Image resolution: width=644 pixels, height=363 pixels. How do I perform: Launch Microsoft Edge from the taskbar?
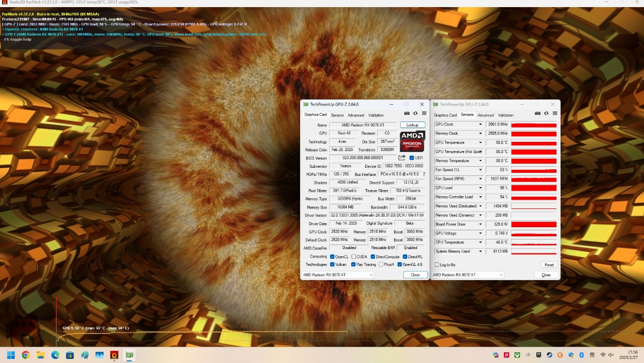coord(55,355)
